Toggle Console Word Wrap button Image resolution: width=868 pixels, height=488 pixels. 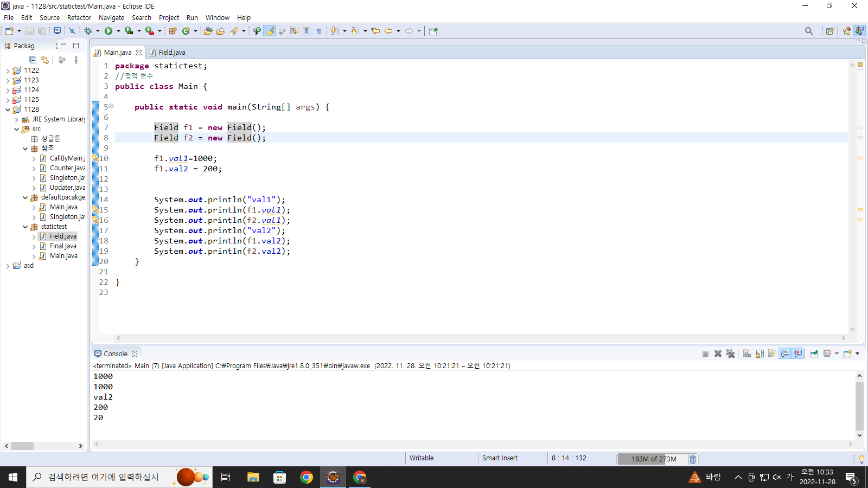coord(772,354)
